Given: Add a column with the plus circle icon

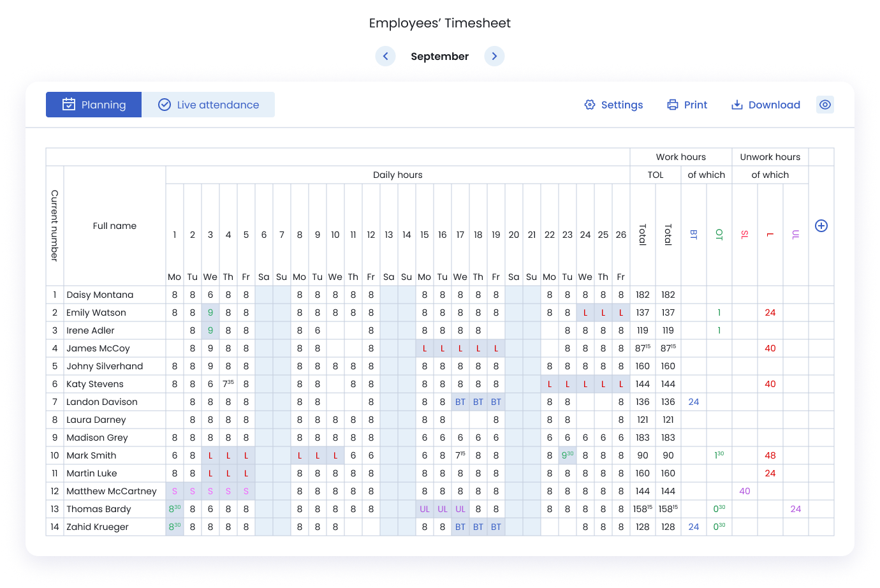Looking at the screenshot, I should 821,226.
